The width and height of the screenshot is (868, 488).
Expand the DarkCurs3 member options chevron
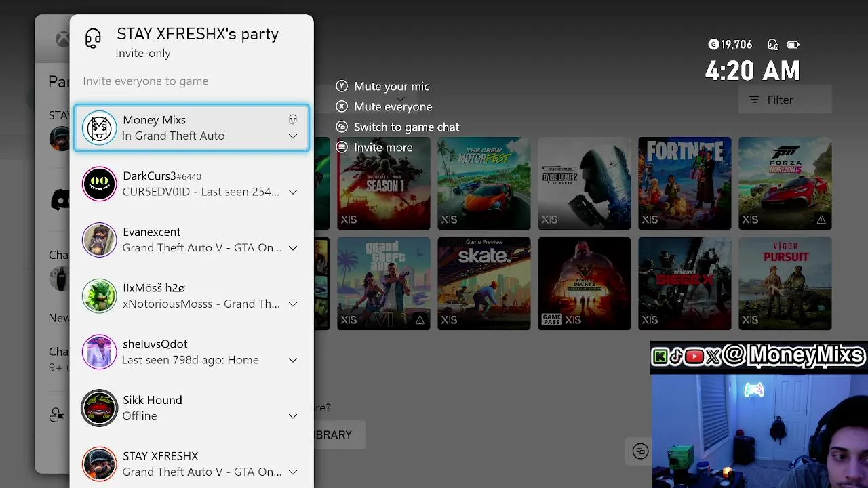(293, 192)
